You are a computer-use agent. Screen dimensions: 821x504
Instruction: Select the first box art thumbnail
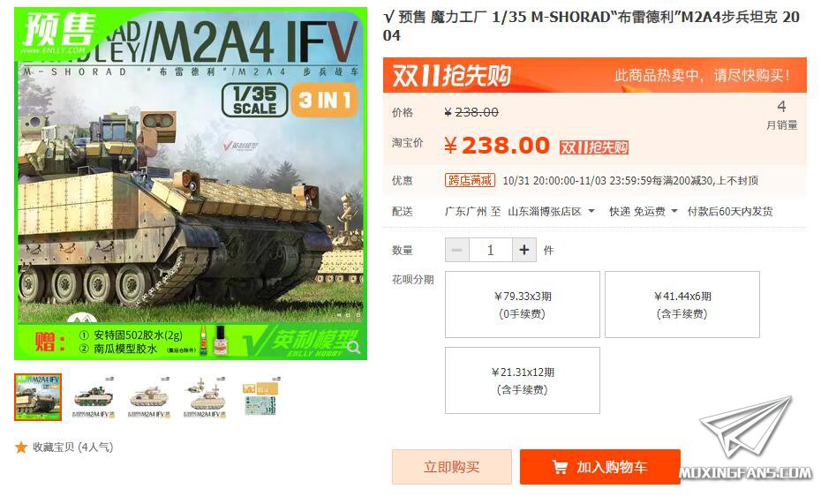coord(38,397)
